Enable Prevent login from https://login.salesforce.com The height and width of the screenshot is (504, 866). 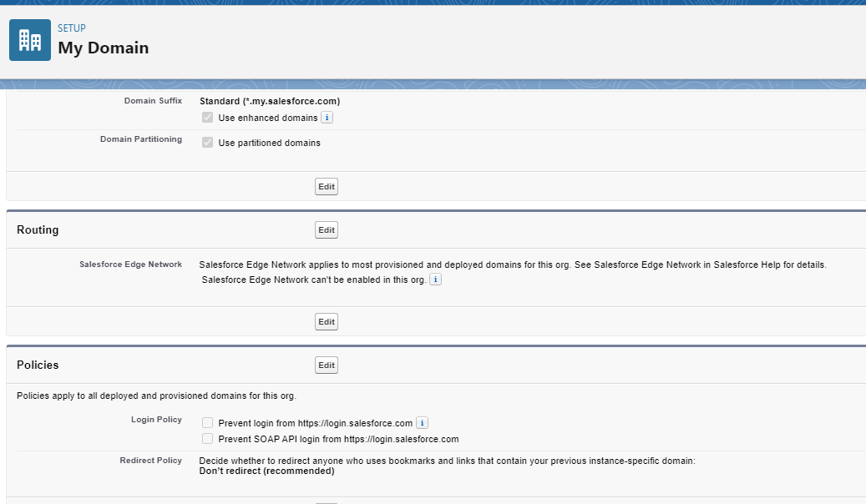(x=208, y=423)
